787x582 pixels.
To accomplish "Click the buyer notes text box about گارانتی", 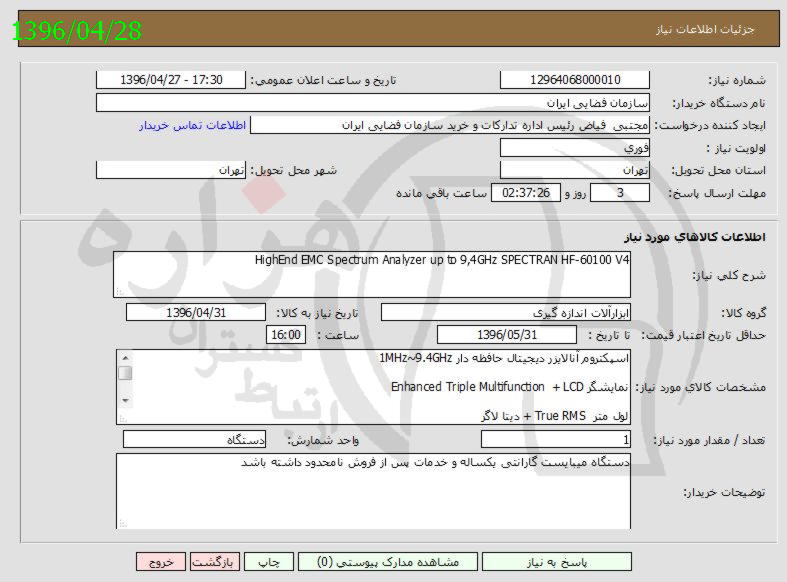I will tap(373, 491).
